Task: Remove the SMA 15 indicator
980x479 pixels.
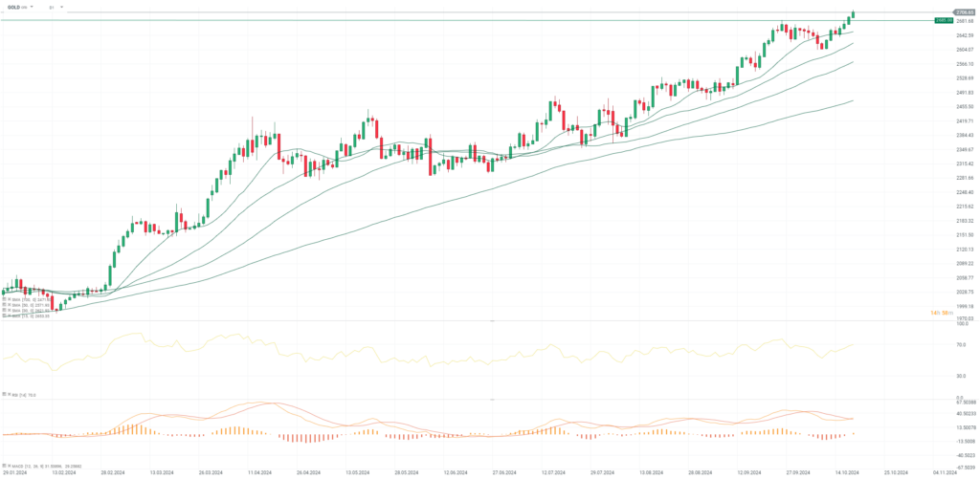Action: [10, 316]
